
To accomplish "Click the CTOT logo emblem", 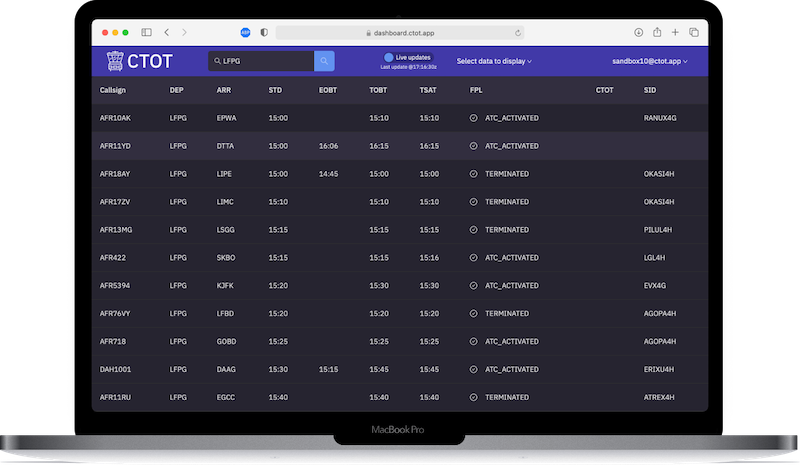I will [x=114, y=62].
